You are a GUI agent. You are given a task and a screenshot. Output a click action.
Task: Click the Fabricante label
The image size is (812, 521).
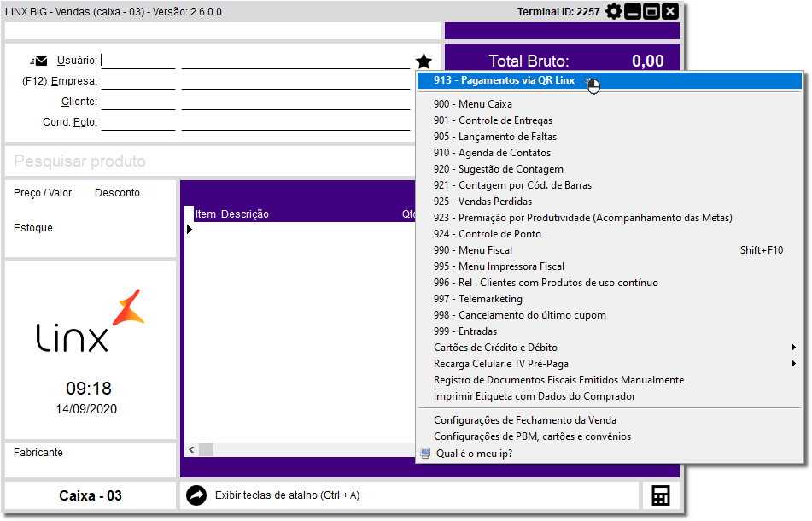click(38, 453)
